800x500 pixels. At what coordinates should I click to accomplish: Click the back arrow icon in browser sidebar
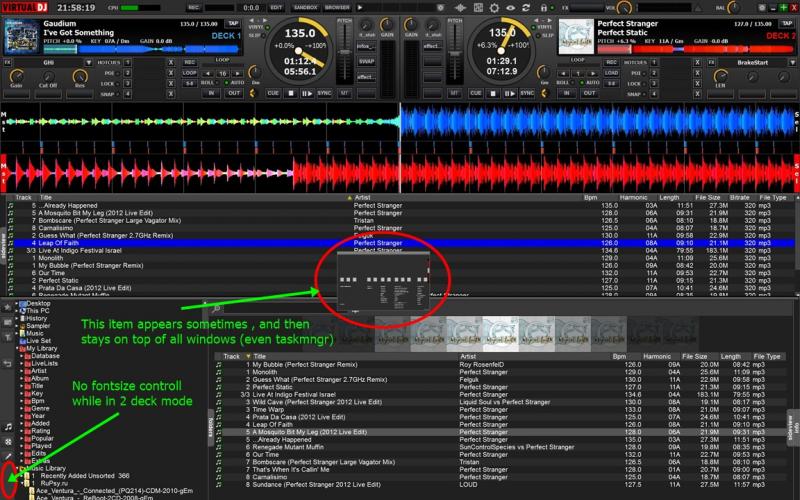pyautogui.click(x=8, y=364)
